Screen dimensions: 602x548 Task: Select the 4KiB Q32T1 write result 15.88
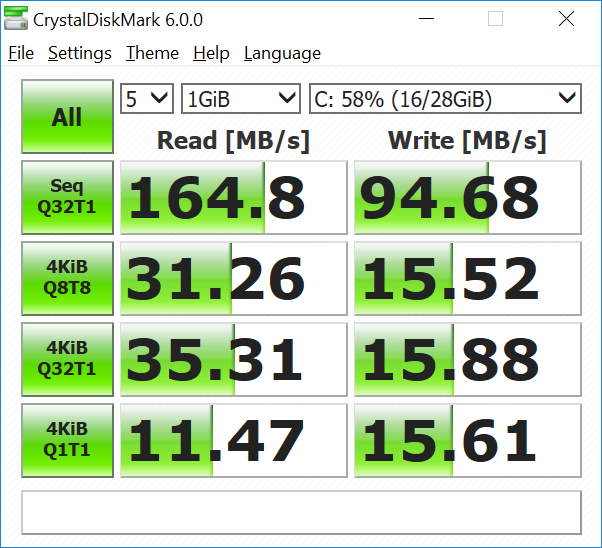[468, 359]
